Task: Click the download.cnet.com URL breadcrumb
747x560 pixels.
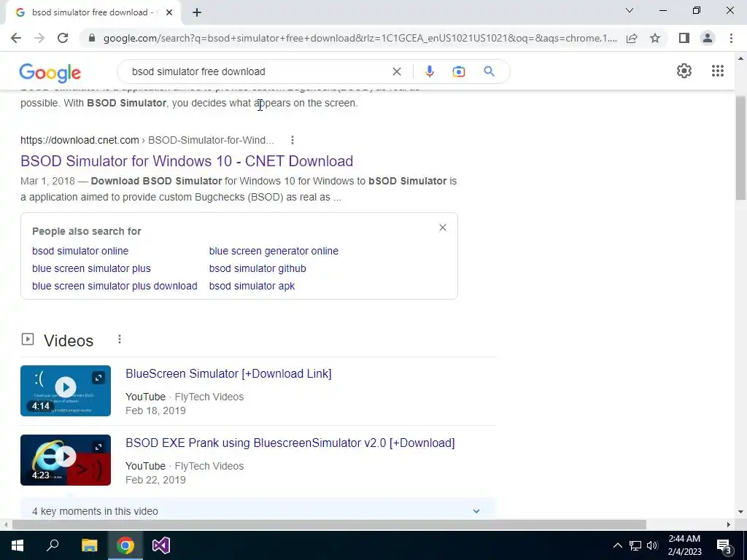Action: tap(147, 140)
